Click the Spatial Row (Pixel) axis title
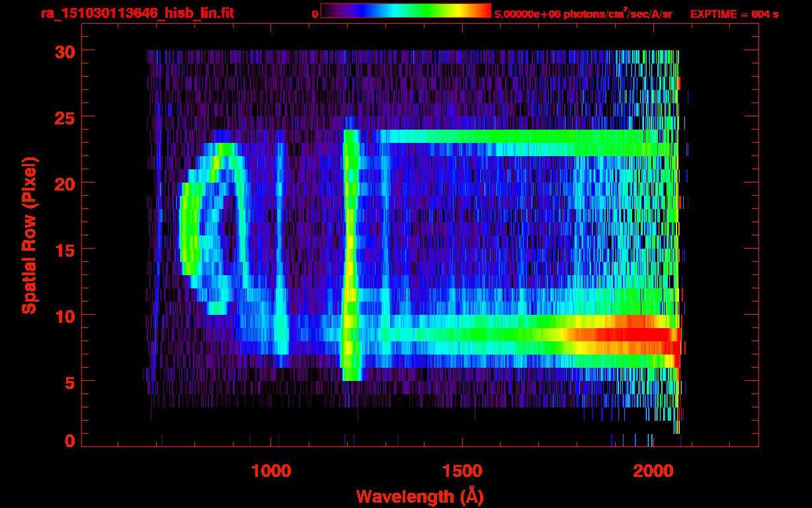 (x=29, y=235)
